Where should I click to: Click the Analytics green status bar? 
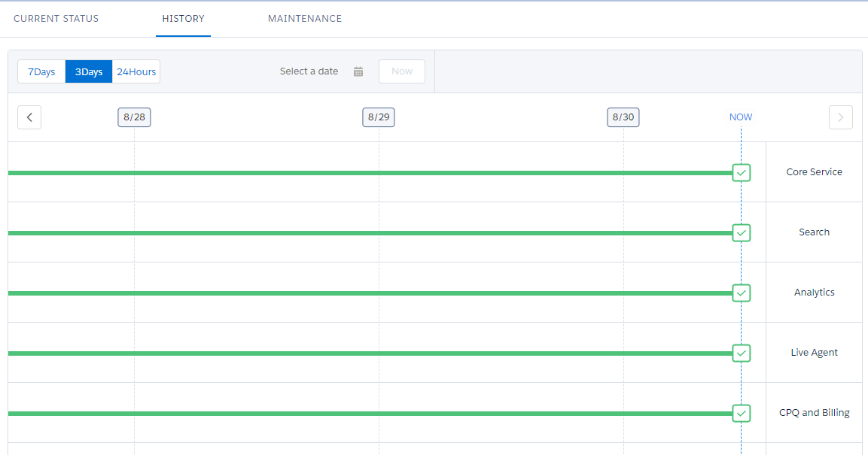370,293
